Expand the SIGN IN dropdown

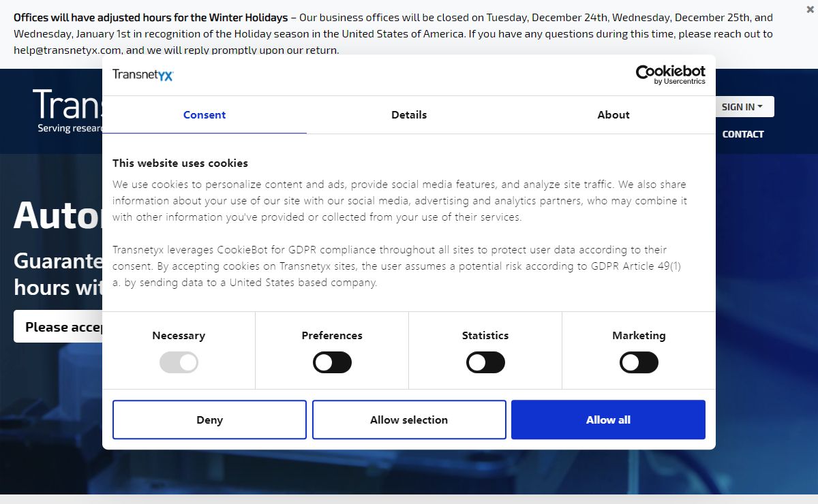pos(742,107)
